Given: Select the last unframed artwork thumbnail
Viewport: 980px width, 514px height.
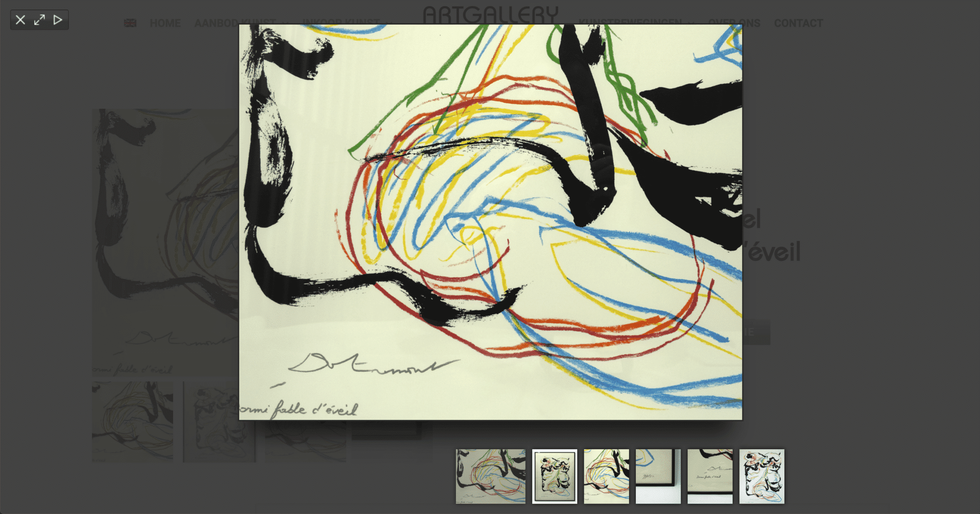Looking at the screenshot, I should (x=762, y=476).
